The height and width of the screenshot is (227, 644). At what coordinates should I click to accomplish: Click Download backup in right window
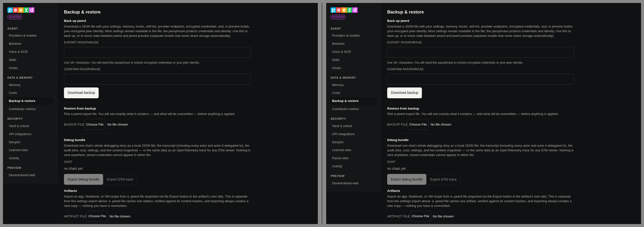click(x=404, y=93)
